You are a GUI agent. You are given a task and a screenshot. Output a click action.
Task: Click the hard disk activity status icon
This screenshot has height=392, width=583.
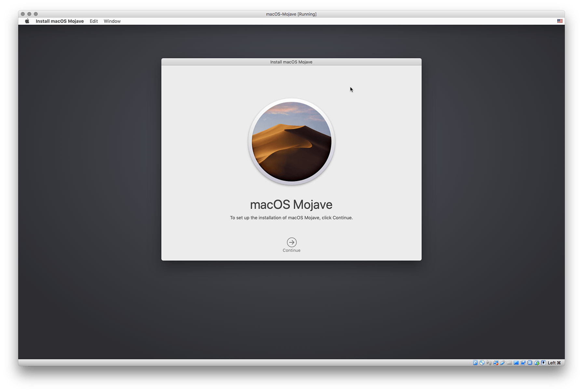(475, 363)
